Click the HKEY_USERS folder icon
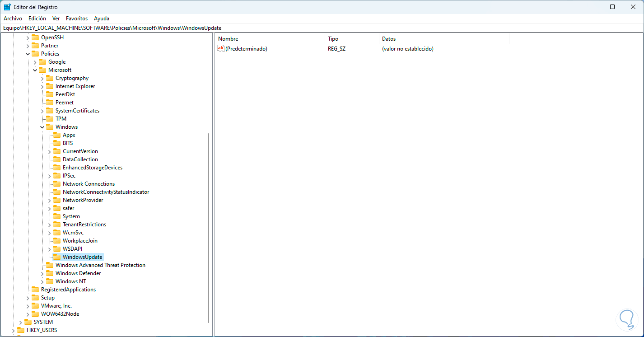The width and height of the screenshot is (644, 337). coord(21,330)
